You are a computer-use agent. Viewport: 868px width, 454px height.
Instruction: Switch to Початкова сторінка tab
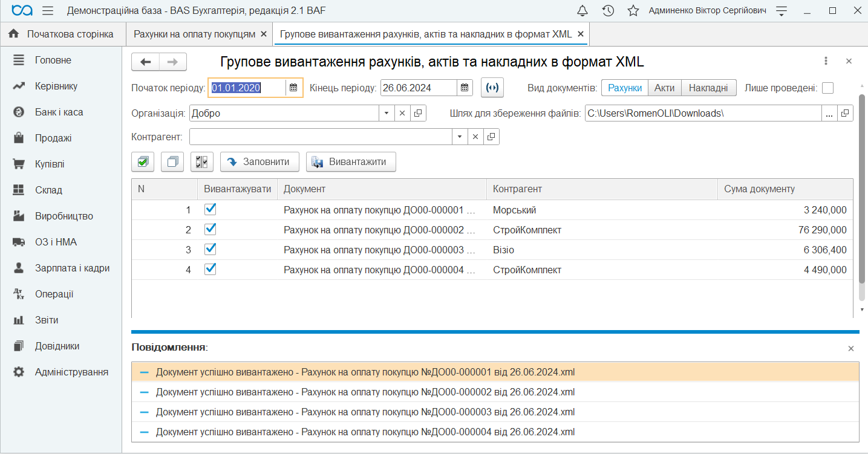click(62, 34)
